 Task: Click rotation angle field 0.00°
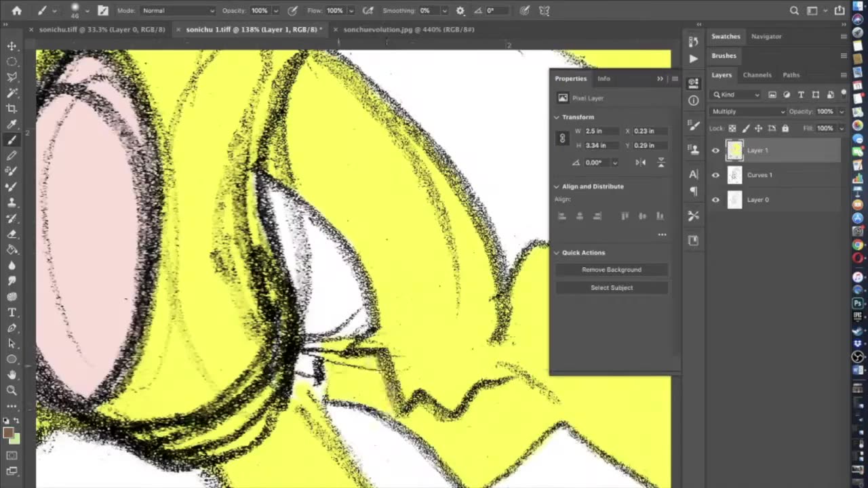click(x=597, y=163)
